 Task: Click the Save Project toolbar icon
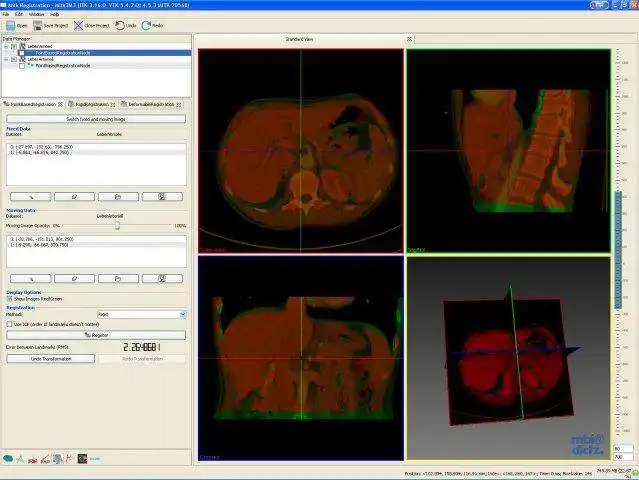(x=37, y=26)
